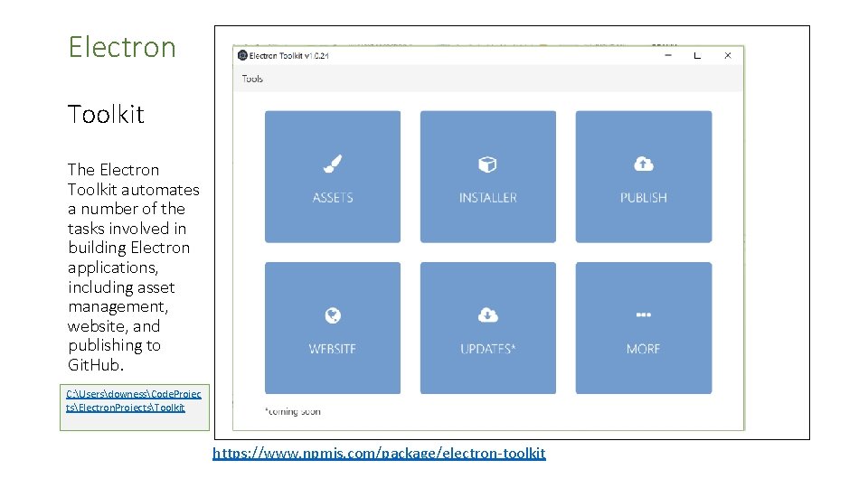Select the 'Electron' slide heading

(122, 47)
